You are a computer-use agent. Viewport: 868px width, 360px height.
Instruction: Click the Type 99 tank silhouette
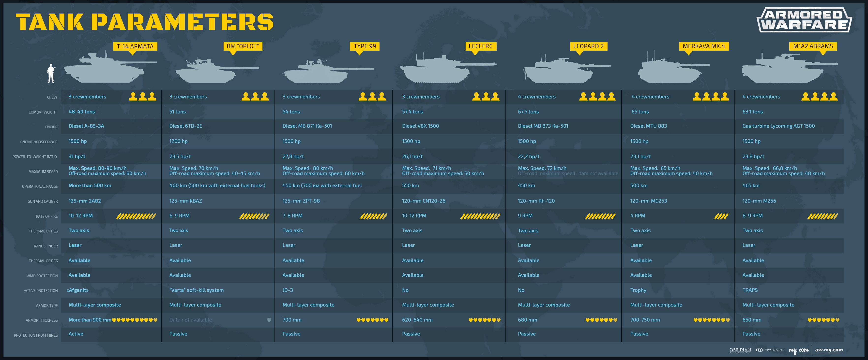(328, 71)
